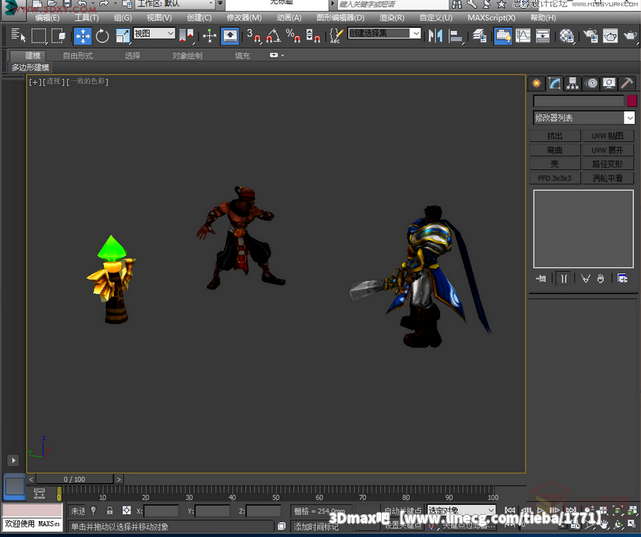
Task: Toggle the ribbon display
Action: [503, 36]
